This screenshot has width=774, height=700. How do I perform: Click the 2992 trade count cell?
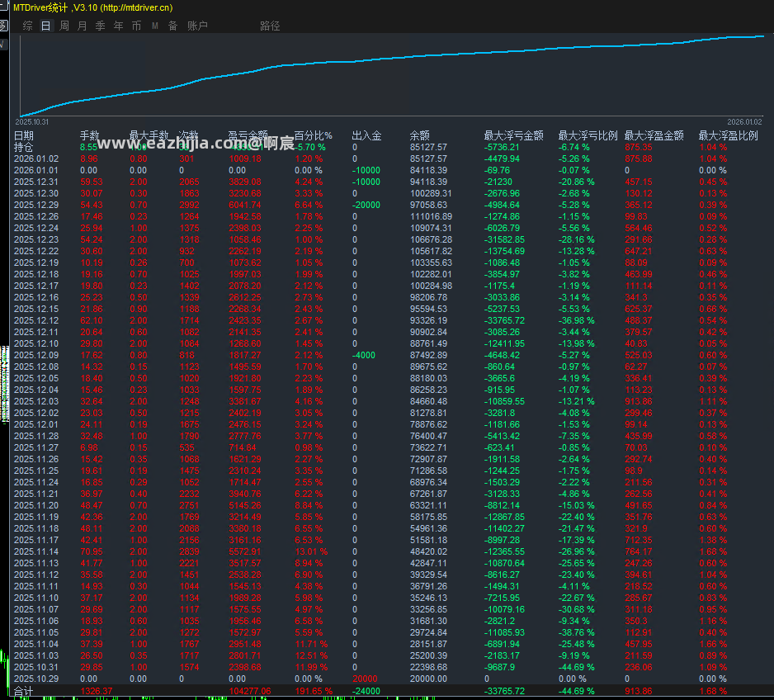coord(190,205)
